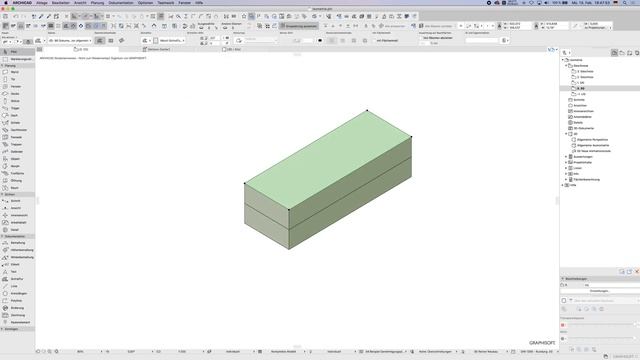Select the Bemaßung tool
Image resolution: width=640 pixels, height=360 pixels.
tap(17, 243)
